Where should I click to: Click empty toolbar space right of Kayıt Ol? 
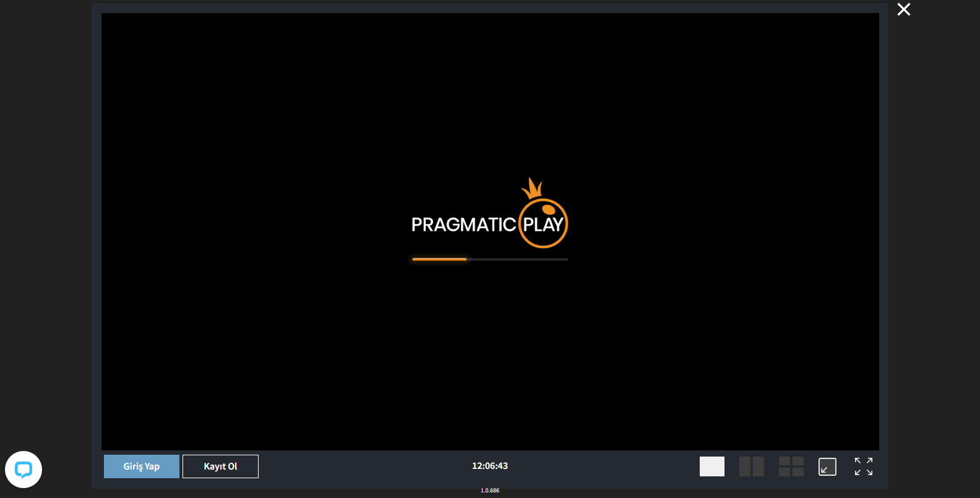[x=359, y=466]
